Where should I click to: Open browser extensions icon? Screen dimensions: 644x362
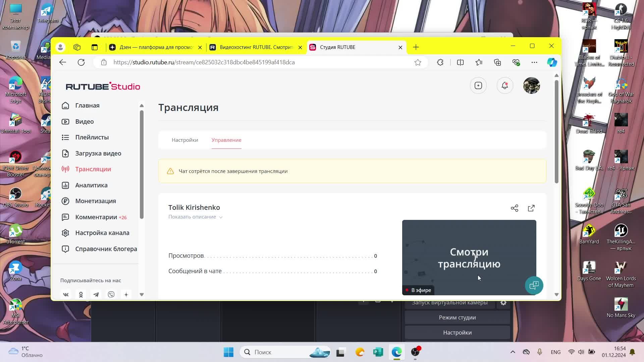[x=440, y=62]
